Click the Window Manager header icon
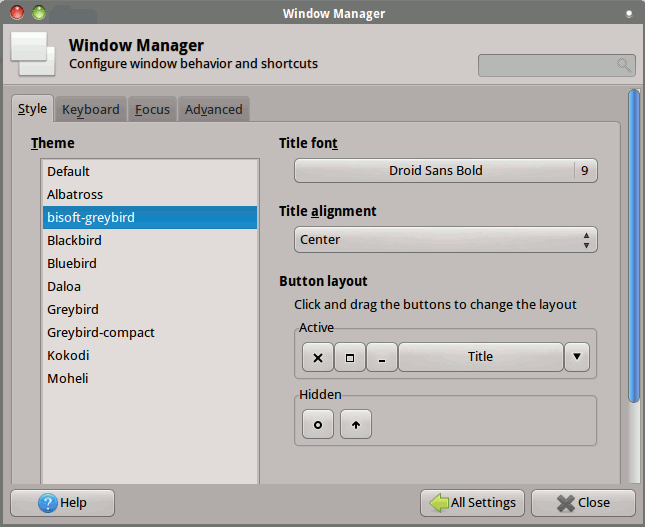Image resolution: width=645 pixels, height=527 pixels. point(33,53)
